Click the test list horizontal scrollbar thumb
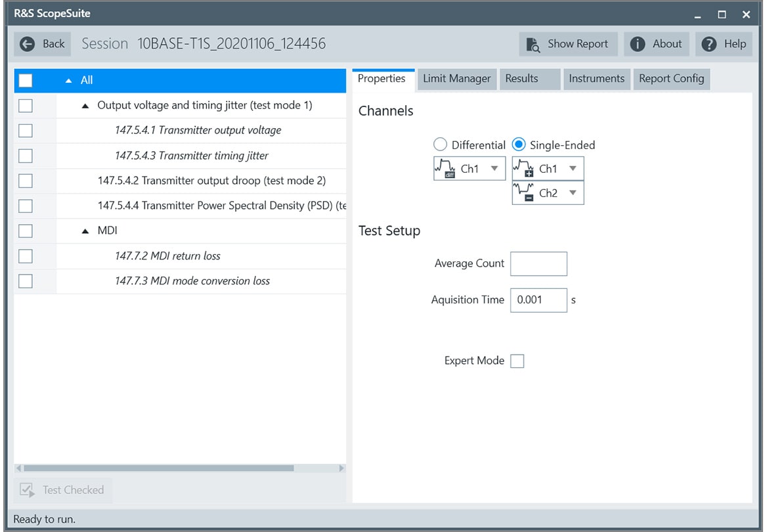Screen dimensions: 767x532 click(158, 468)
